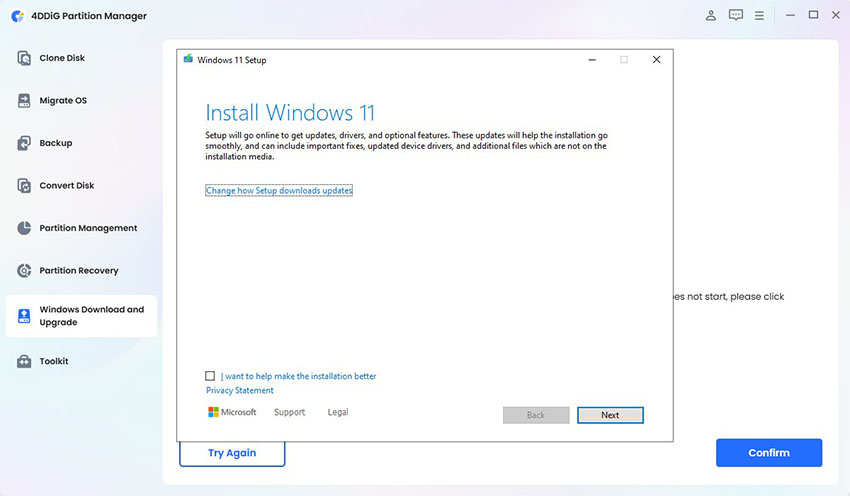Minimize the 4DDiG Partition Manager window
Image resolution: width=850 pixels, height=496 pixels.
point(790,15)
